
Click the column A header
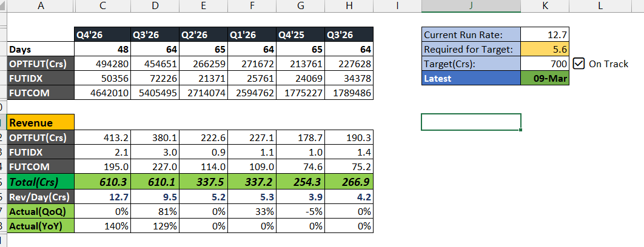coord(40,6)
